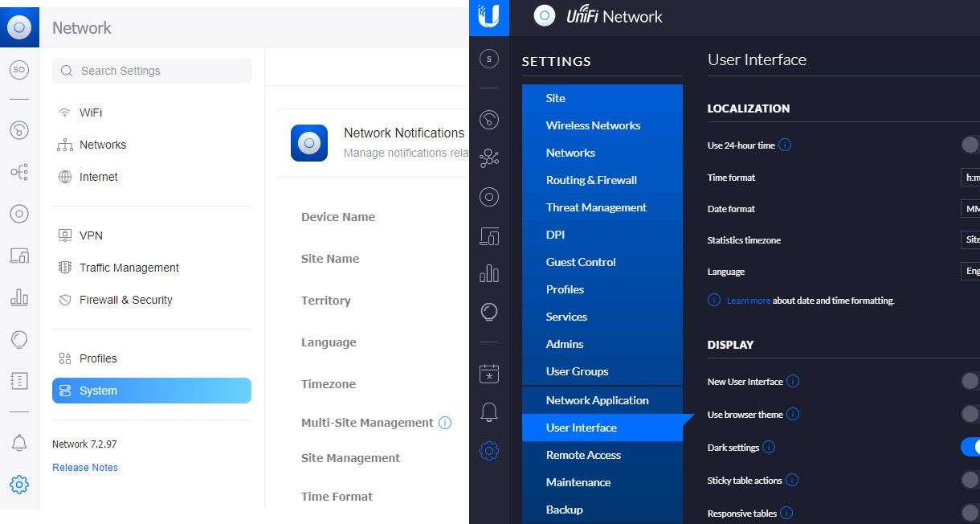Open Routing & Firewall settings
Image resolution: width=980 pixels, height=524 pixels.
[602, 180]
